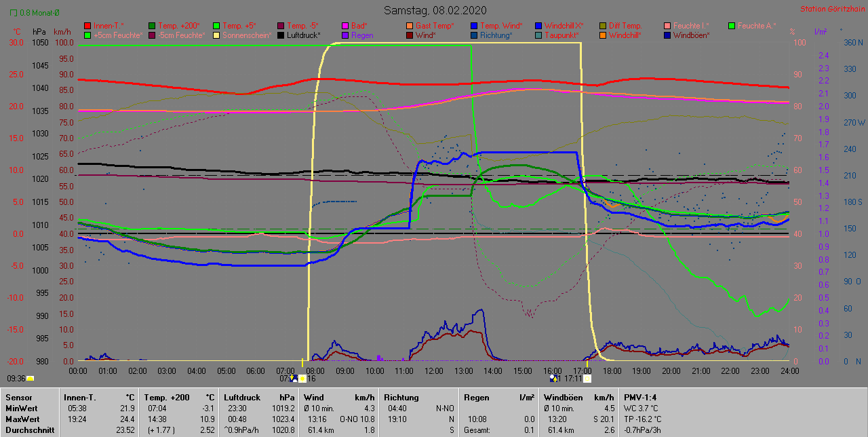Click the white square marker after 17:11
This screenshot has height=437, width=868.
point(587,379)
